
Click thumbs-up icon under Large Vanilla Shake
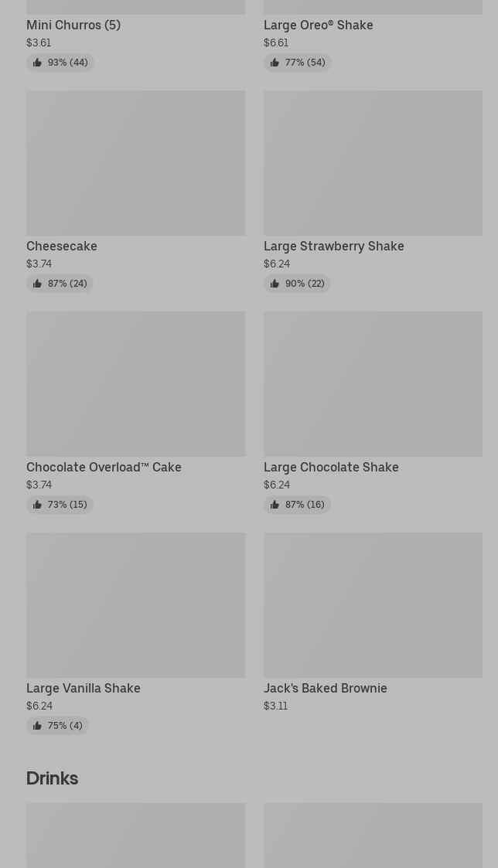coord(37,726)
